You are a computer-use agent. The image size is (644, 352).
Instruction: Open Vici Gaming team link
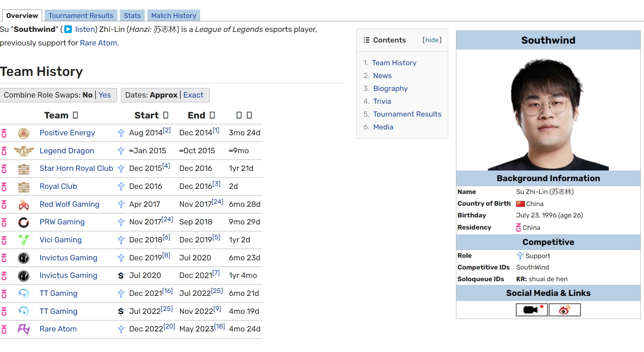click(60, 240)
